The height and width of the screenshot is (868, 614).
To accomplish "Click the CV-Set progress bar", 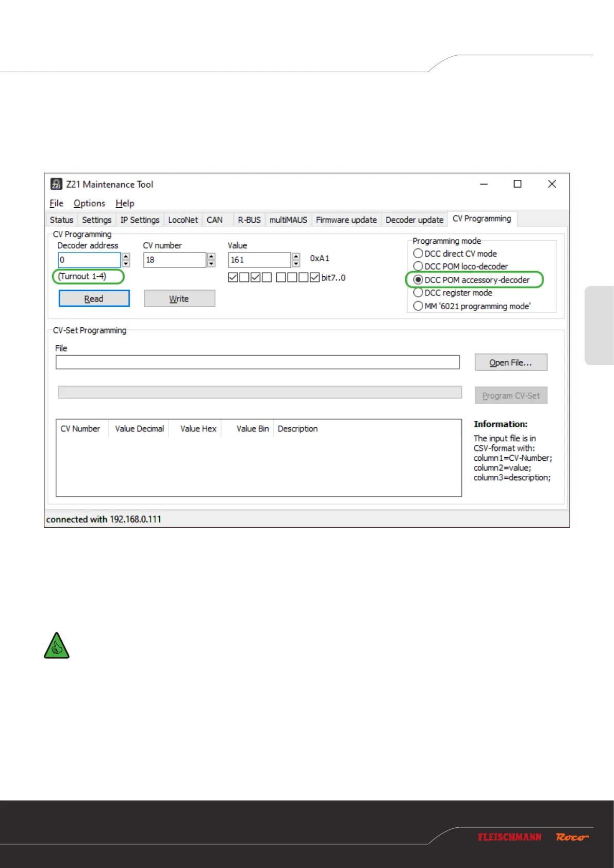I will point(260,392).
